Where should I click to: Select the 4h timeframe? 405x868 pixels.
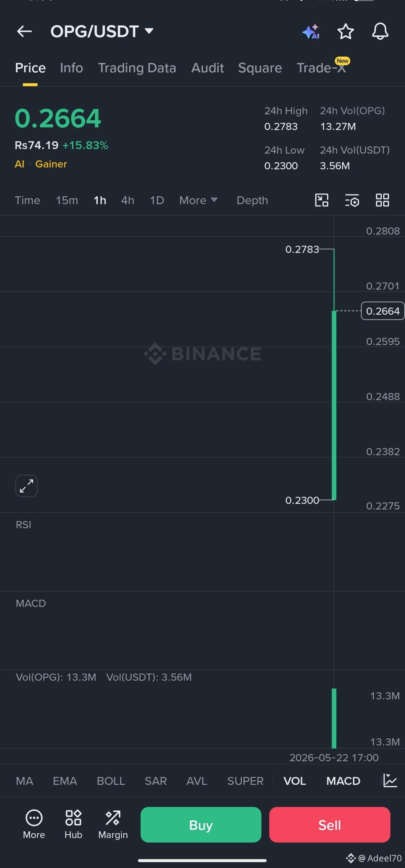click(x=127, y=200)
